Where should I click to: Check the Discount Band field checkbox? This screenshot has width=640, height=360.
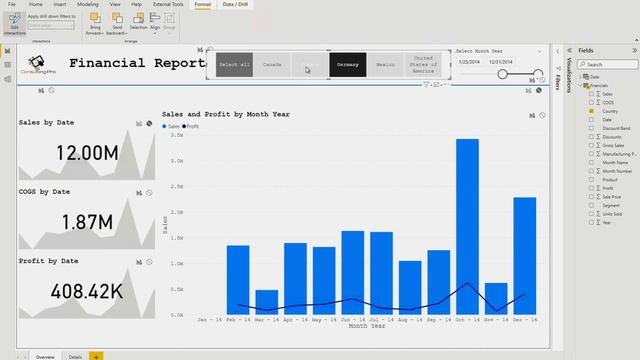(x=591, y=128)
